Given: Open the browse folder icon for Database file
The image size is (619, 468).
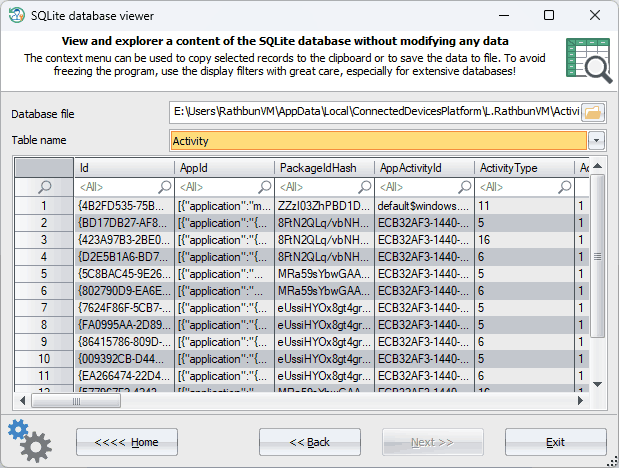Looking at the screenshot, I should [593, 113].
